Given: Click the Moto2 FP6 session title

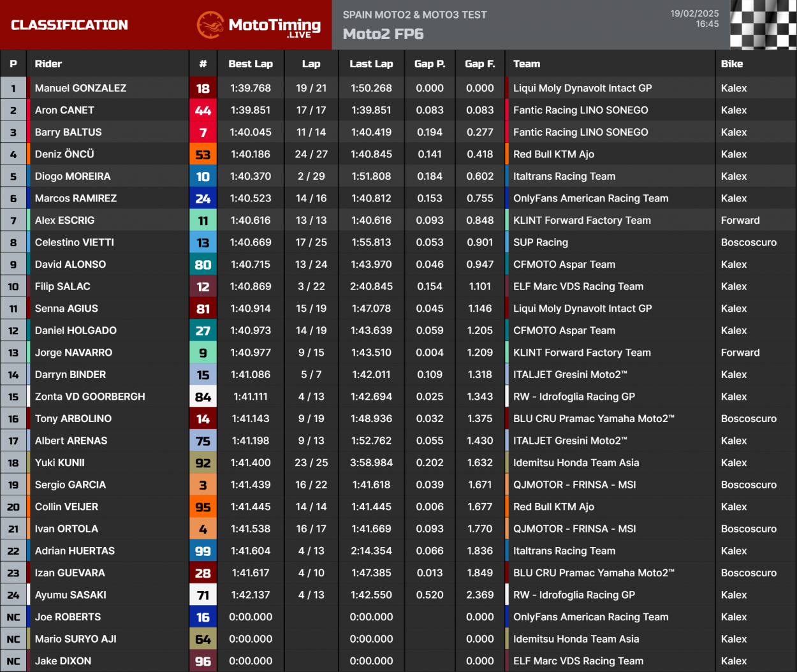Looking at the screenshot, I should click(x=383, y=34).
